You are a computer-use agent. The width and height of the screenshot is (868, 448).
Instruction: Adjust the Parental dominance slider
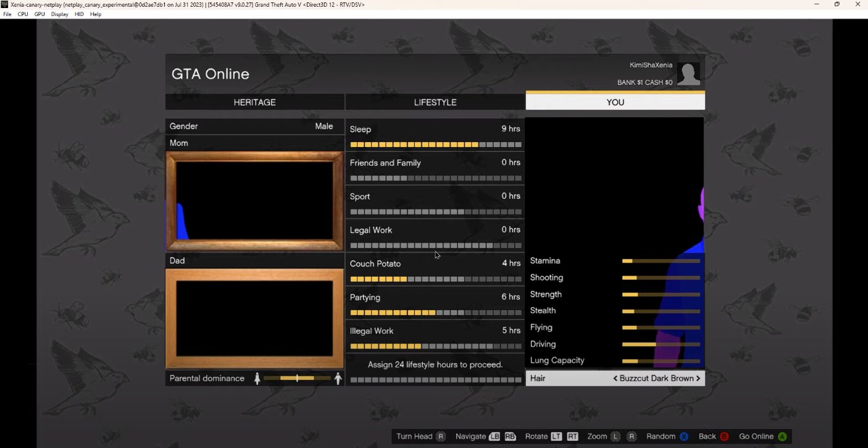[297, 378]
